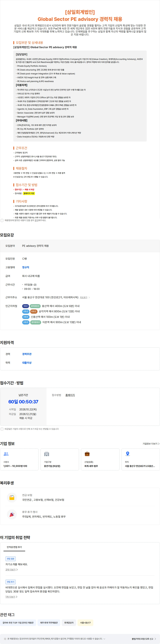Click info icon beside 채용정보에 잘못된 내용
Screen dimensions: 160x644
(2, 220)
